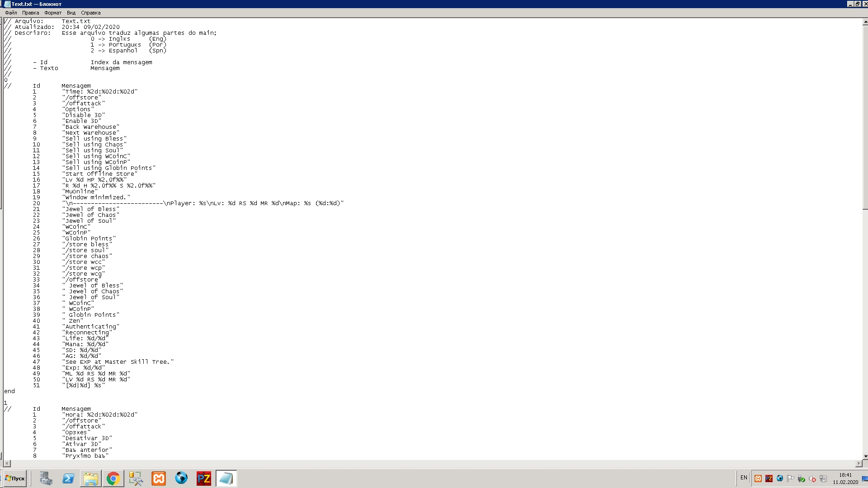The height and width of the screenshot is (488, 868).
Task: Switch to Google Chrome in taskbar
Action: 113,478
